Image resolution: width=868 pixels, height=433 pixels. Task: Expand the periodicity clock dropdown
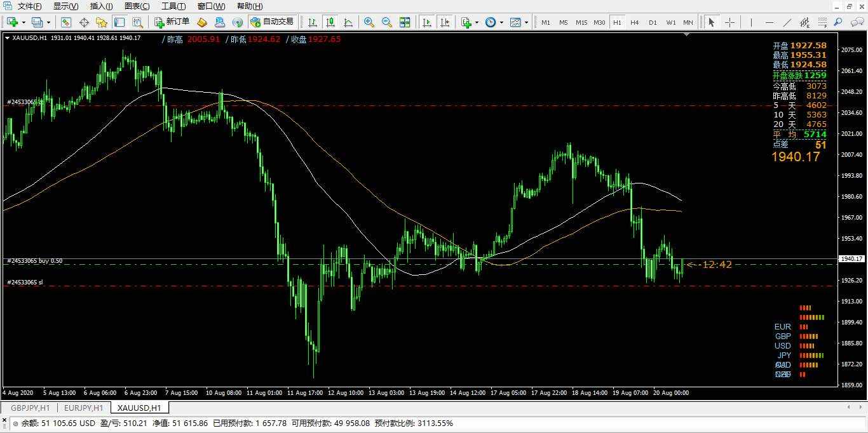[x=501, y=22]
